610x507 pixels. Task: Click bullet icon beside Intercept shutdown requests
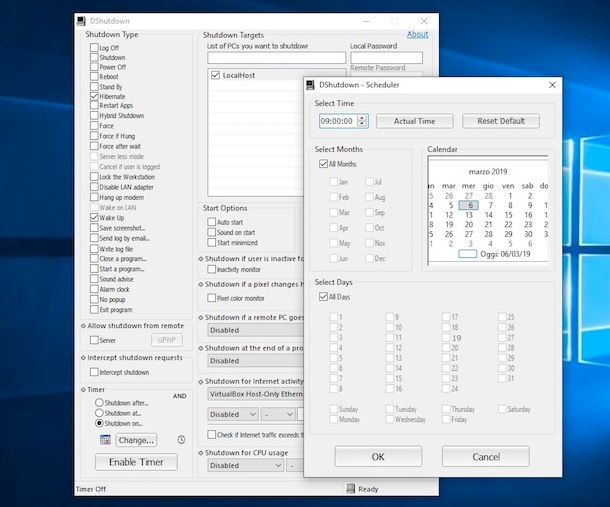[x=83, y=358]
